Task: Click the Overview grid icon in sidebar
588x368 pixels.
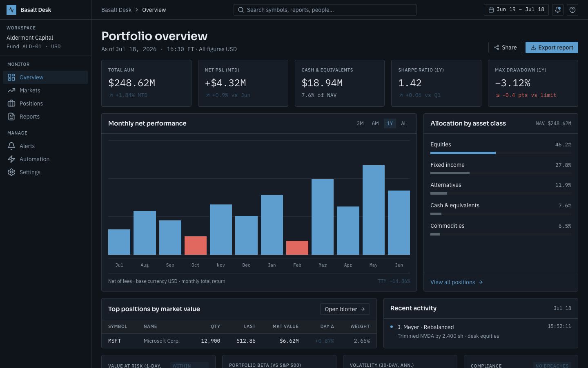Action: click(x=11, y=77)
